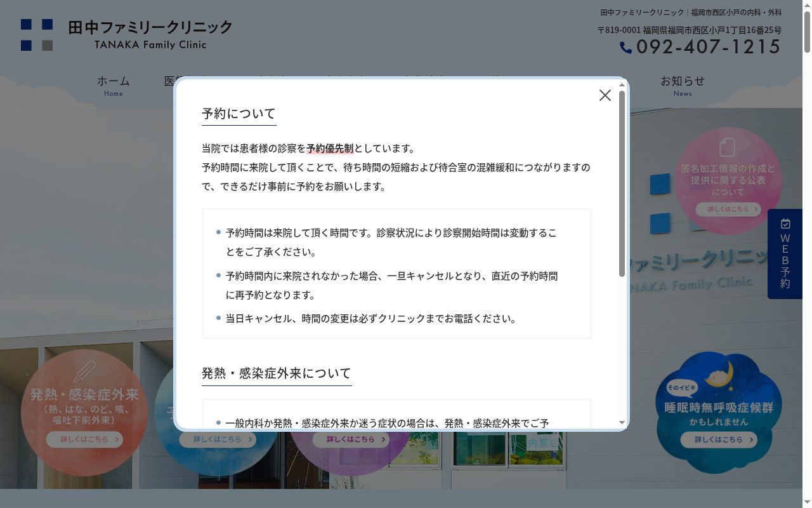Click 詳しくはこちら on the light-blue circle

(x=218, y=439)
